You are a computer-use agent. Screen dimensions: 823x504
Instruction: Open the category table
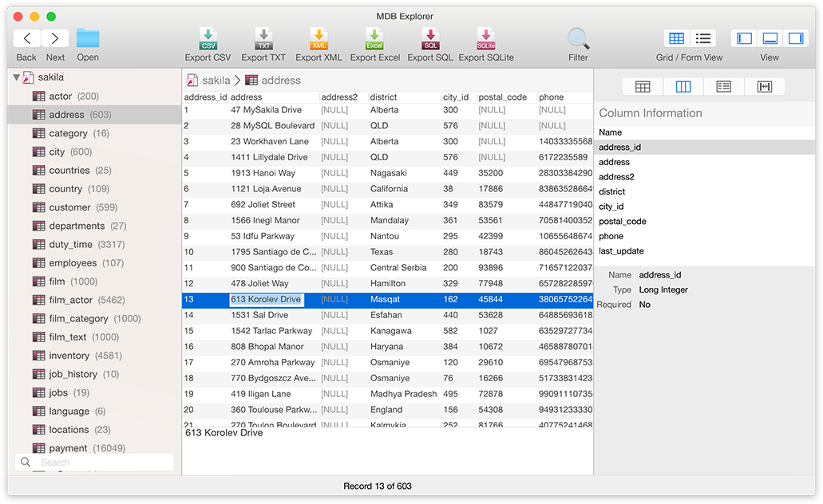coord(94,133)
